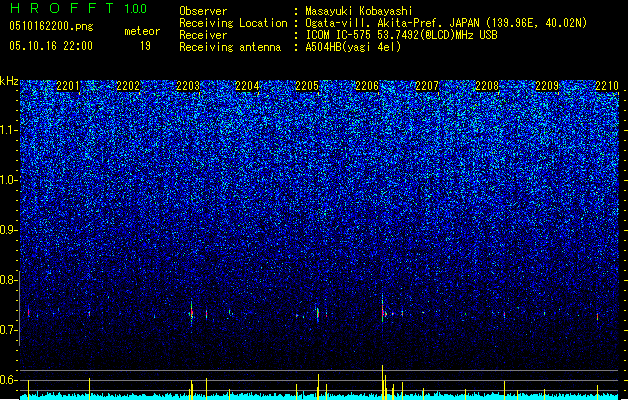This screenshot has height=400, width=629.
Task: Select the observer name Masayuki Kobayashi
Action: [x=359, y=11]
